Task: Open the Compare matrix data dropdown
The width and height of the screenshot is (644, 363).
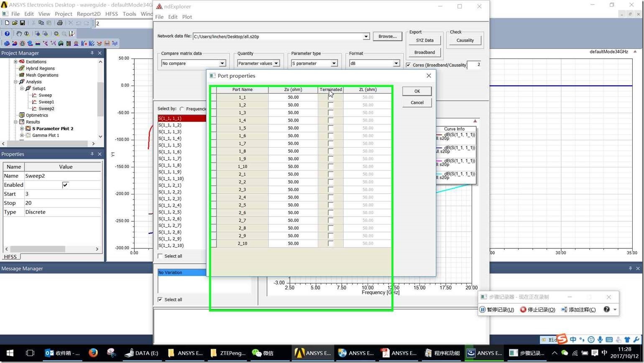Action: coord(222,63)
